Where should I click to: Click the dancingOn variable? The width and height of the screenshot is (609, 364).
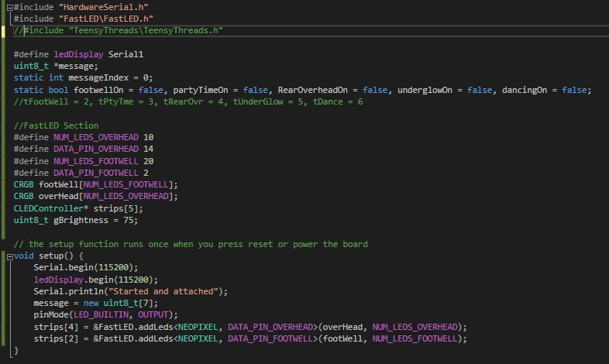pos(525,90)
